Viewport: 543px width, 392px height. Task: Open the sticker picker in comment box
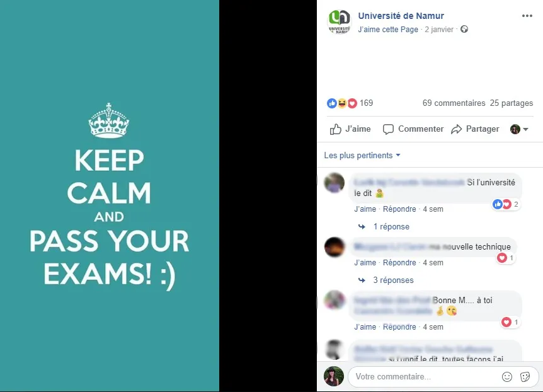click(525, 377)
